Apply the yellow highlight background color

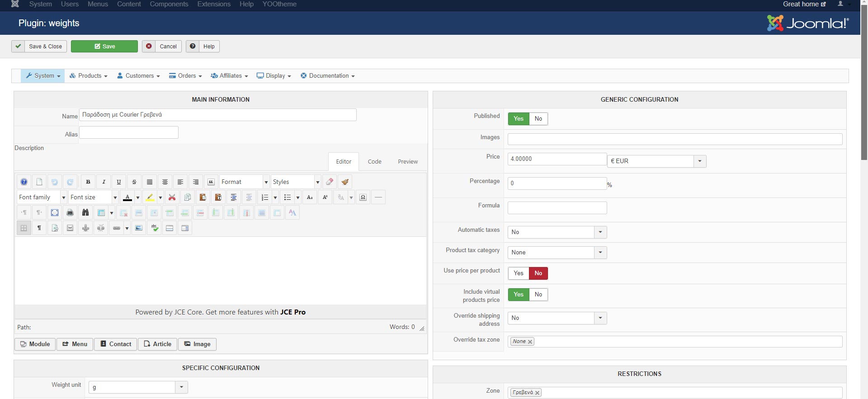[x=150, y=197]
